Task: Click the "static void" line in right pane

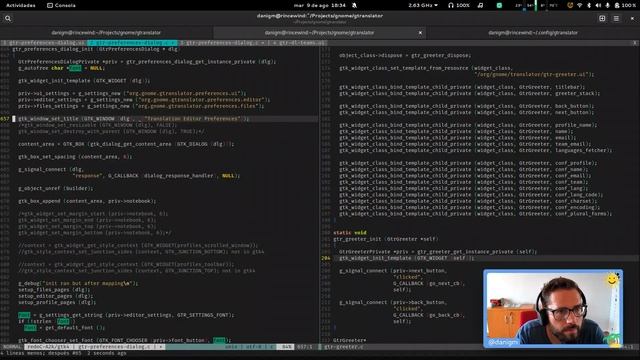Action: pyautogui.click(x=350, y=233)
